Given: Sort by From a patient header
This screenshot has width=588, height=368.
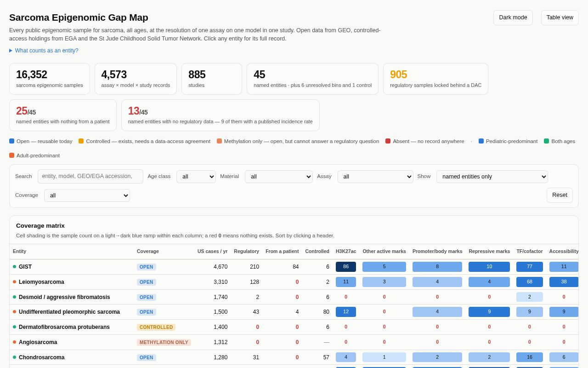Looking at the screenshot, I should click(282, 251).
